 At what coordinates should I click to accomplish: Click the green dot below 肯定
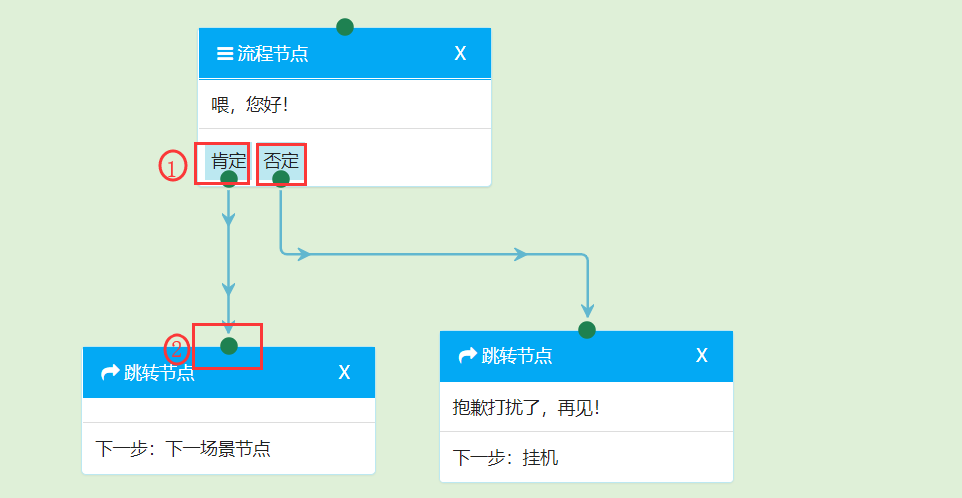[x=229, y=179]
